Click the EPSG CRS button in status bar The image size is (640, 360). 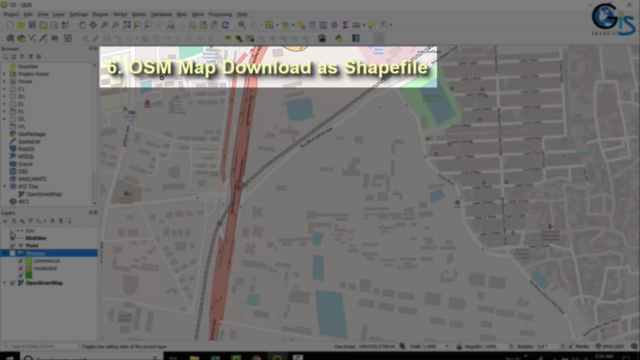610,347
